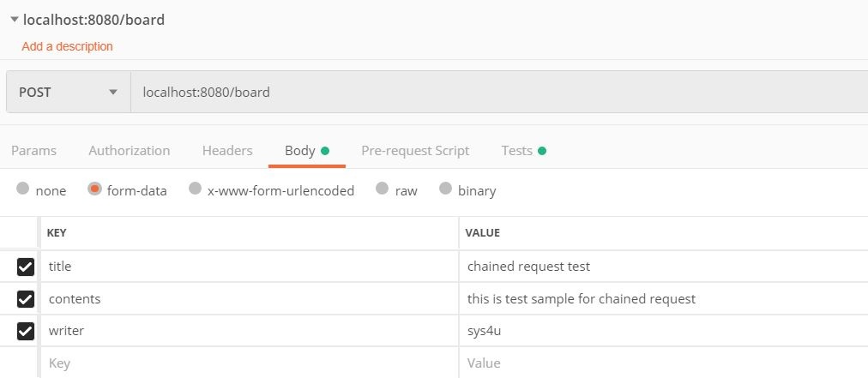
Task: Open the Pre-request Script tab
Action: click(415, 151)
